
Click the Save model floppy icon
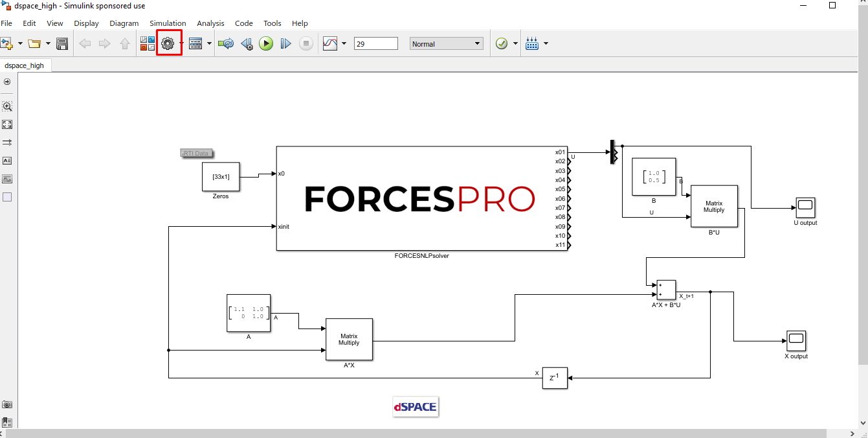coord(62,43)
